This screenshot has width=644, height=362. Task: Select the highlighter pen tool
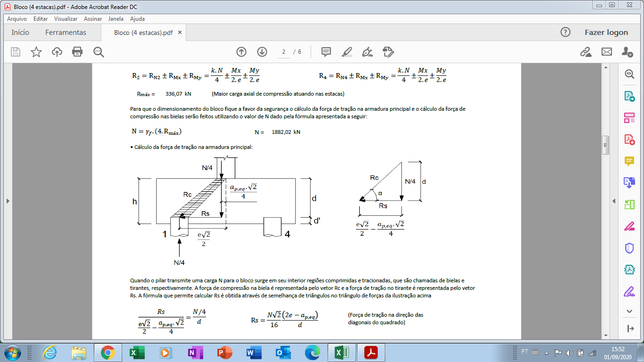point(347,52)
